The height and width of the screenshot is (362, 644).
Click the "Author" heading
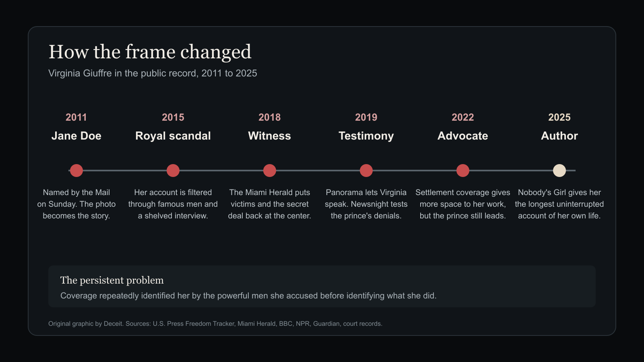[559, 136]
